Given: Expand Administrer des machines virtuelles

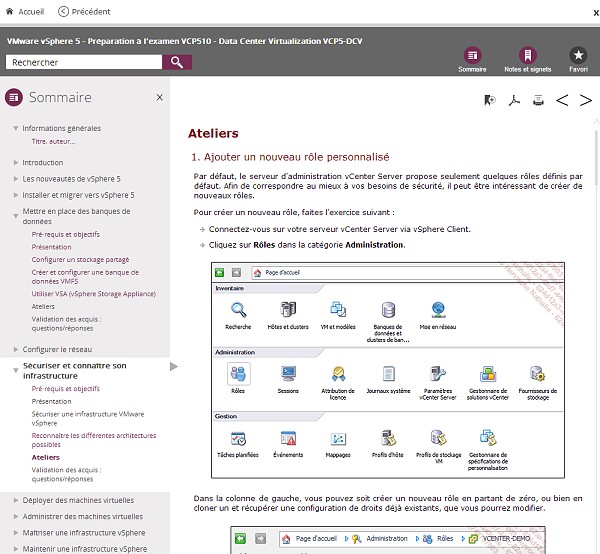Looking at the screenshot, I should [x=16, y=517].
